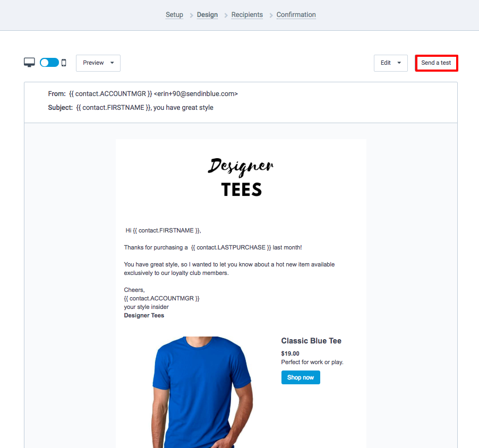The image size is (479, 448).
Task: Click the desktop monitor view icon
Action: click(29, 63)
